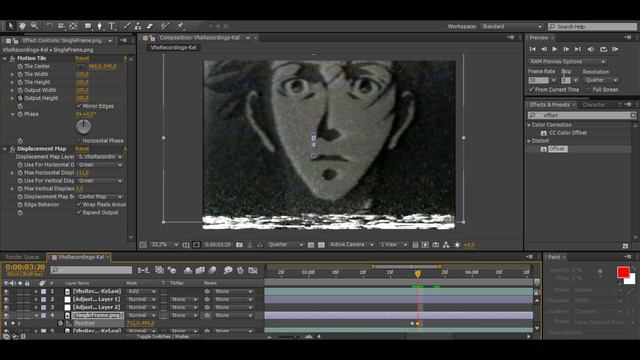Screen dimensions: 640x360
Task: Select the Paint panel tab
Action: point(554,257)
